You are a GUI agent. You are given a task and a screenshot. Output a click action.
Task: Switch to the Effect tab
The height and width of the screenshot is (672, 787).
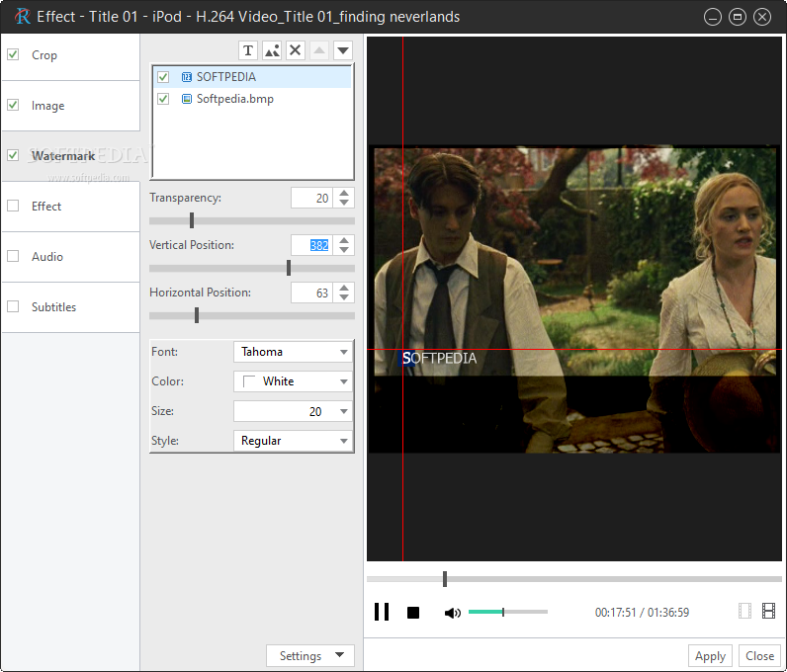pyautogui.click(x=70, y=207)
